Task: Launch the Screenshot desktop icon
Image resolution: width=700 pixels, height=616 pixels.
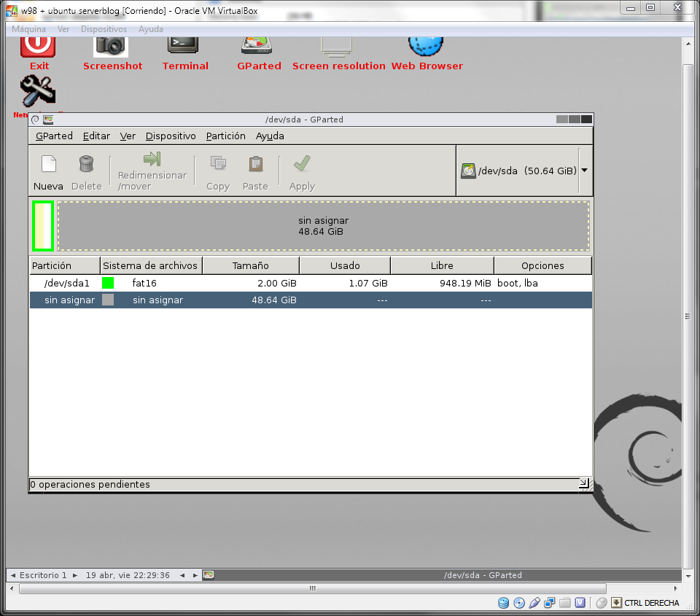Action: tap(111, 47)
